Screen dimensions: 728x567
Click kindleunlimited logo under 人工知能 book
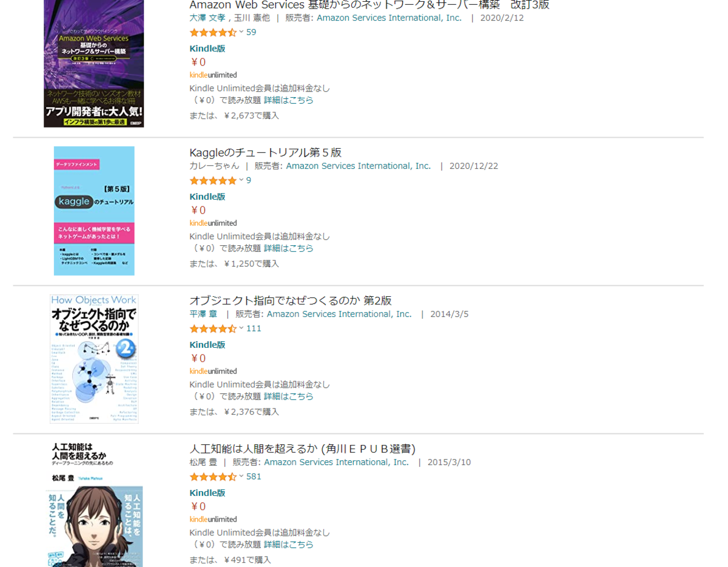click(x=213, y=519)
